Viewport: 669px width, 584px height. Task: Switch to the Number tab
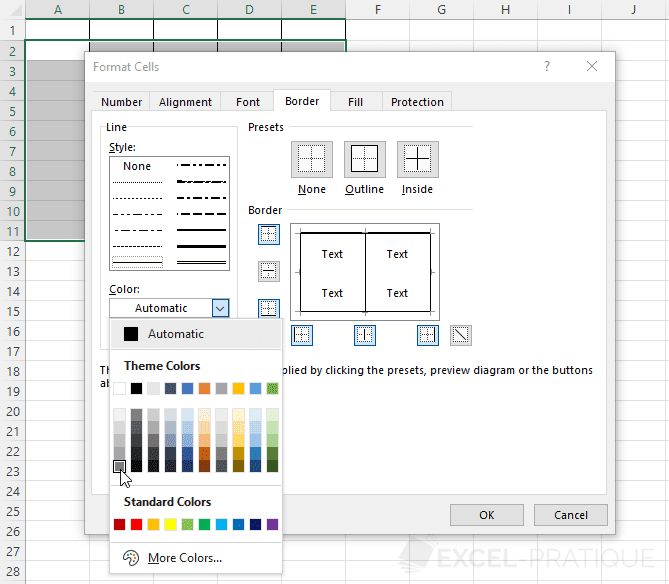(x=122, y=102)
